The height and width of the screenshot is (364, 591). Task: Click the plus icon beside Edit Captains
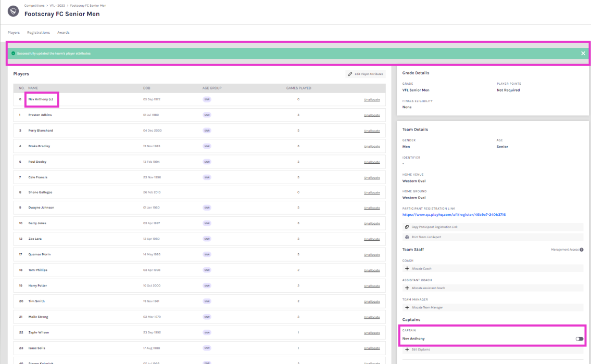pyautogui.click(x=407, y=349)
